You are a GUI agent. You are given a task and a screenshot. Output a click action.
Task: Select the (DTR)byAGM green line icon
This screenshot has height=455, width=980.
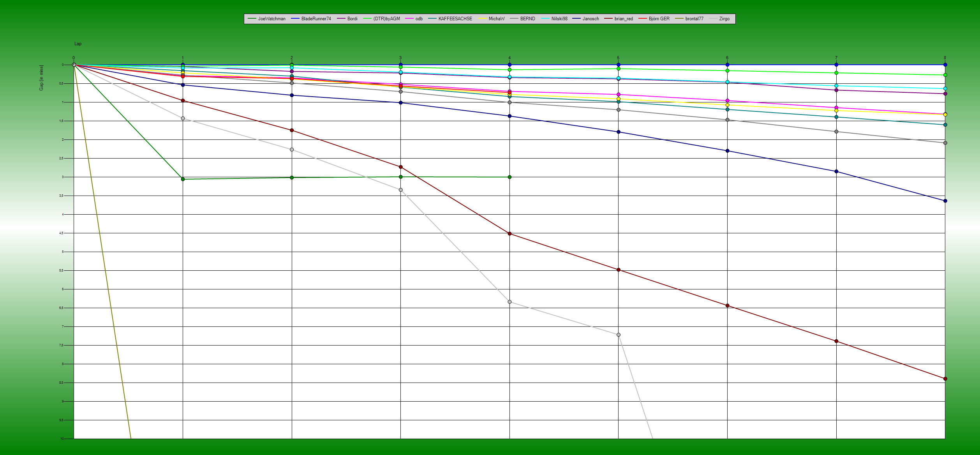368,18
